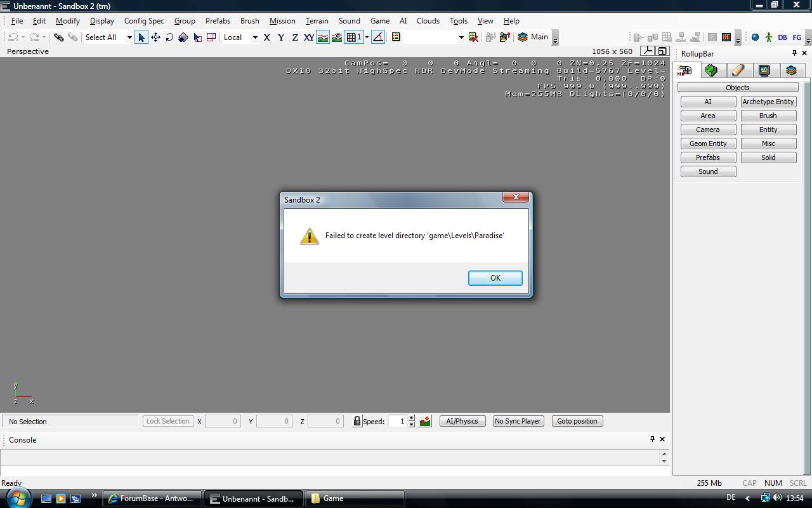Click the Solid object button
The width and height of the screenshot is (812, 508).
click(x=768, y=157)
